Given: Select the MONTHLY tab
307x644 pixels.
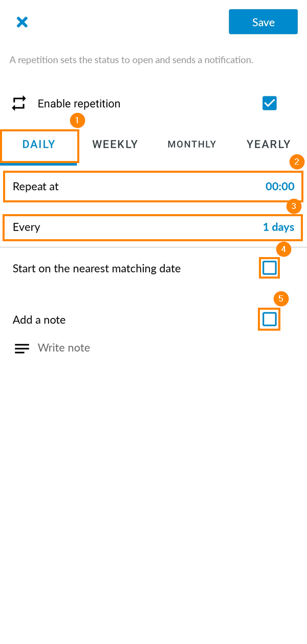Looking at the screenshot, I should (x=192, y=144).
